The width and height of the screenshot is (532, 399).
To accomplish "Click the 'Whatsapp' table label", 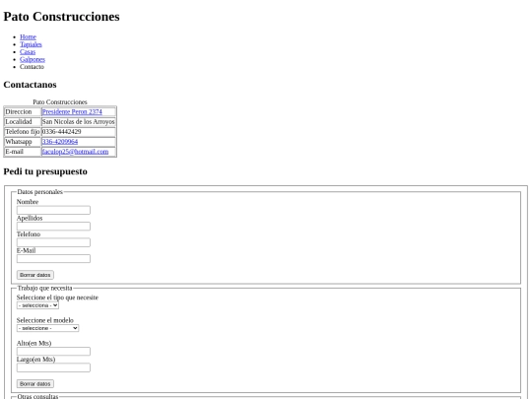I will [x=23, y=142].
